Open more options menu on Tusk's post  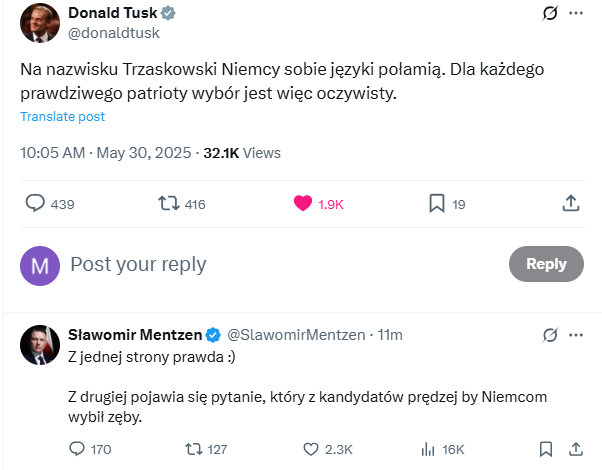(x=575, y=14)
